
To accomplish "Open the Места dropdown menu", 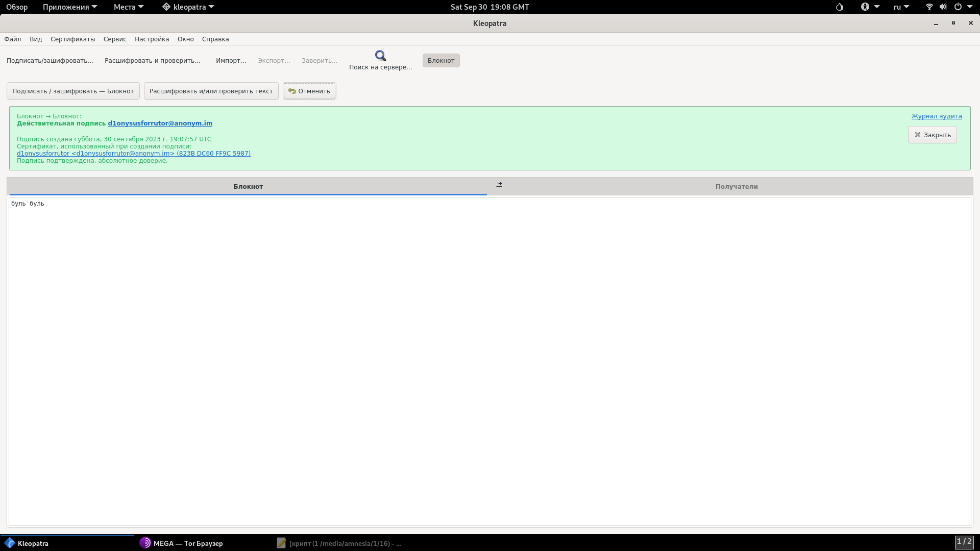I will point(128,7).
